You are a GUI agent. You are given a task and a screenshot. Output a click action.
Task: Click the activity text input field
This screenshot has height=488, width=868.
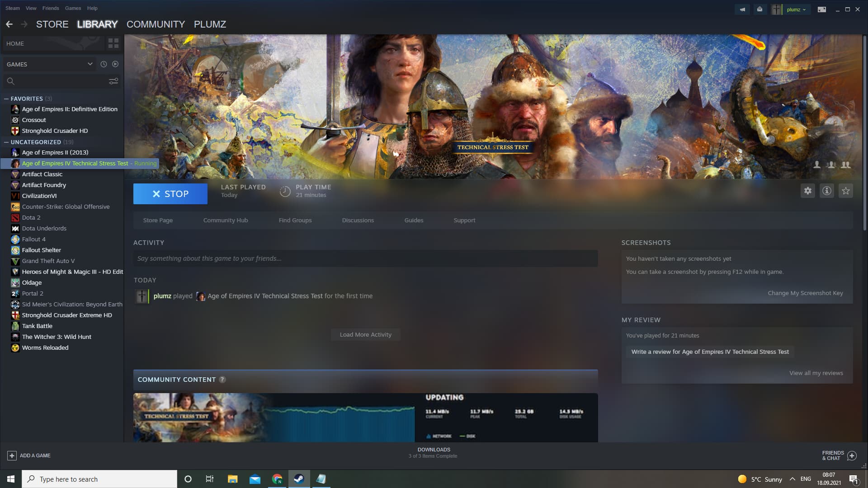tap(365, 258)
